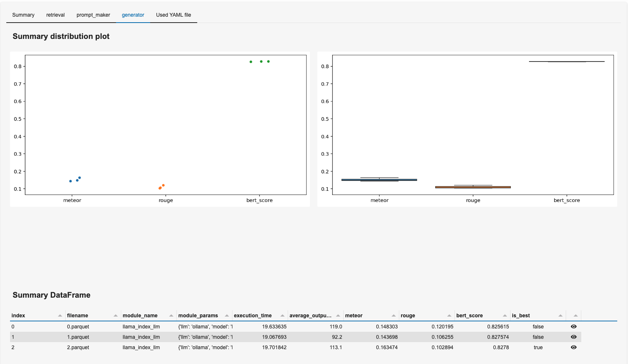Click eye icon for row 0.parquet

pos(574,327)
